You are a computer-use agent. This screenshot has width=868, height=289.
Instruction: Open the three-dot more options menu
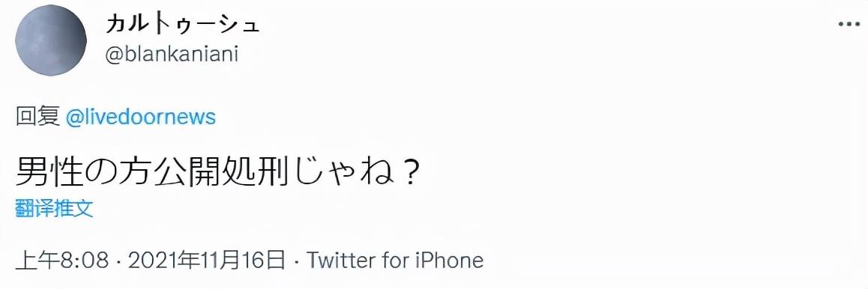tap(848, 24)
